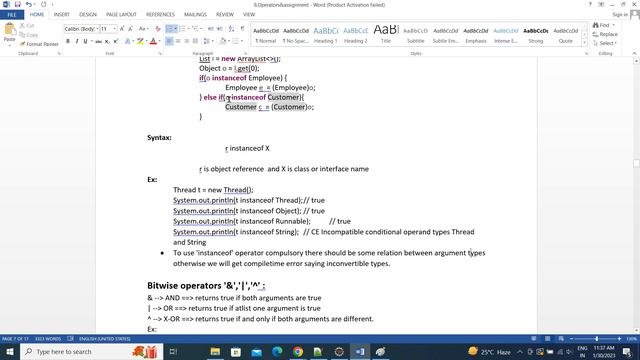Click the Windows Start button
The width and height of the screenshot is (640, 360).
point(10,351)
